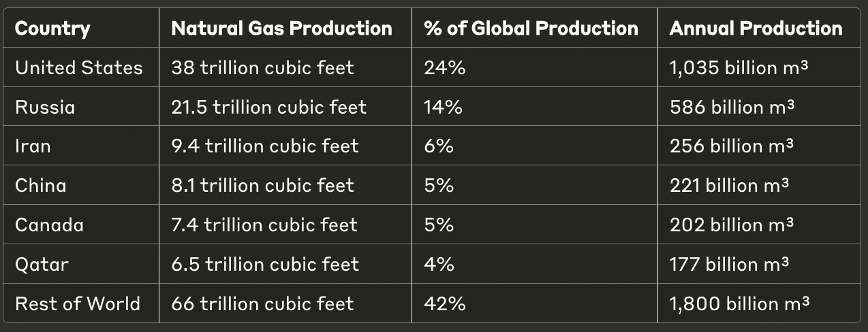Click the 66 trillion cubic feet cell

(x=263, y=303)
